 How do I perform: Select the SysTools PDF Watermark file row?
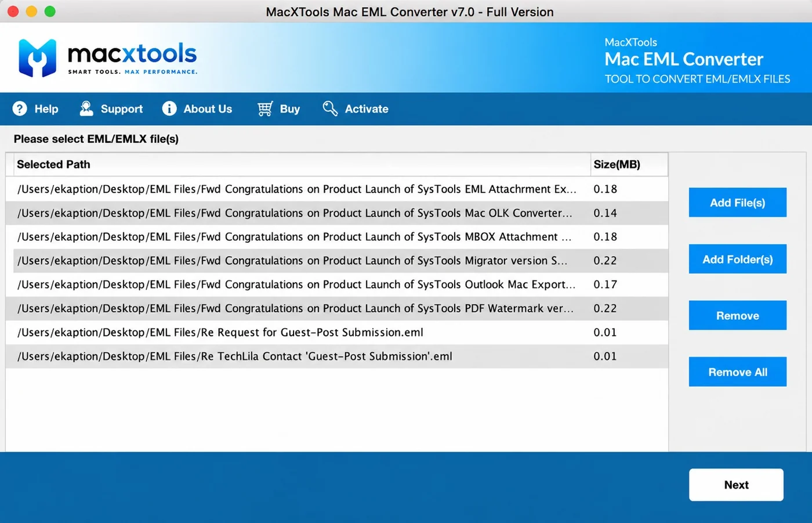coord(337,308)
